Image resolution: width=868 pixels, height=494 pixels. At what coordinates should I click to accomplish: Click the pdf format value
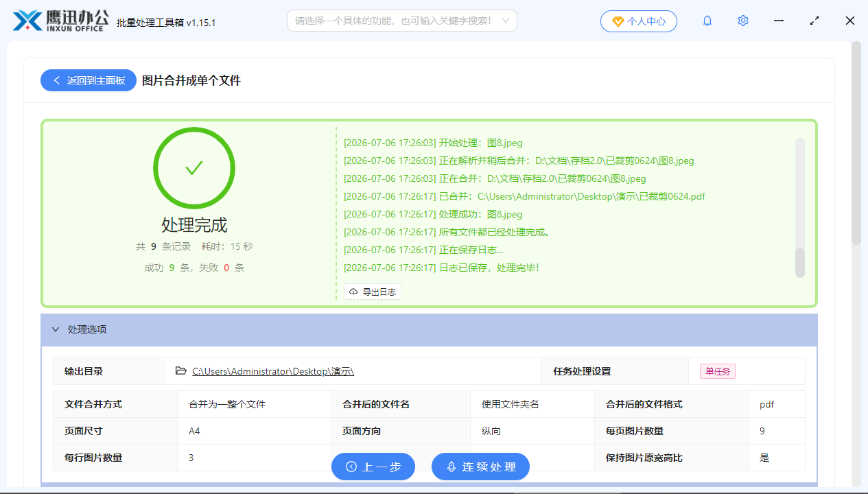click(766, 404)
